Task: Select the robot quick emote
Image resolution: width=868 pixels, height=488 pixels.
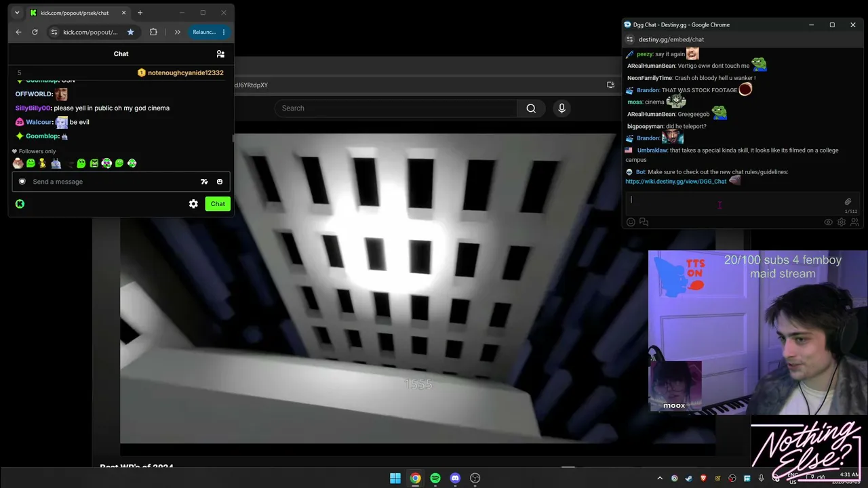Action: (56, 163)
